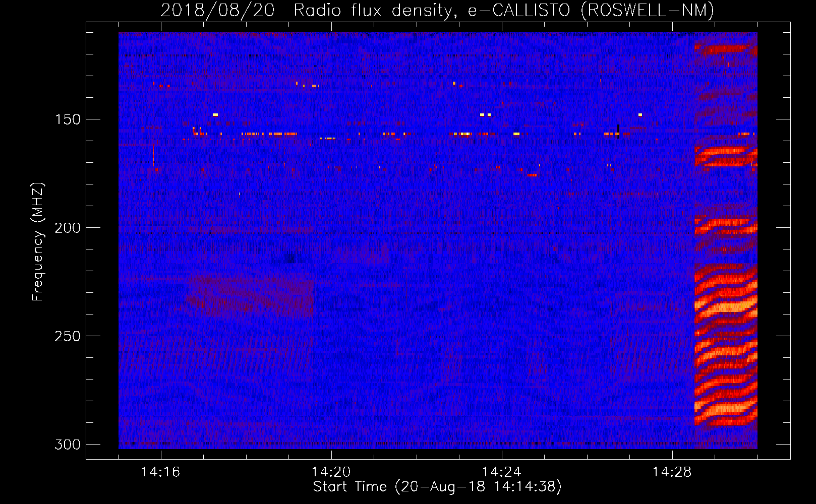The height and width of the screenshot is (504, 816).
Task: Click the 'Start Time (20-Aug-18 14:14:38)' label
Action: 437,487
